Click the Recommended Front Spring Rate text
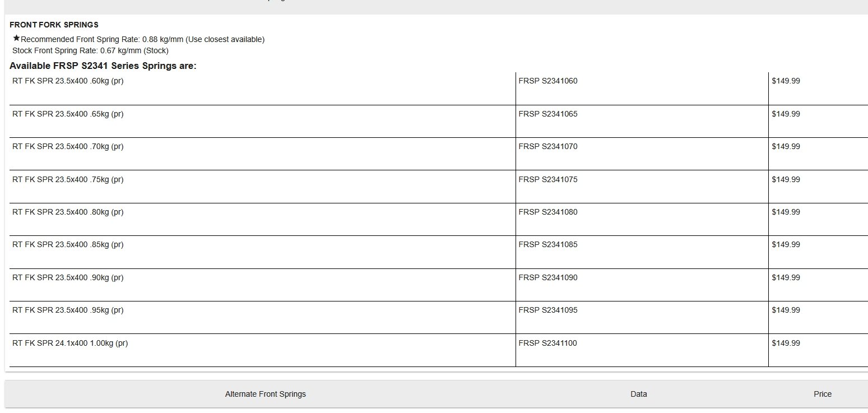The width and height of the screenshot is (868, 413). click(142, 39)
